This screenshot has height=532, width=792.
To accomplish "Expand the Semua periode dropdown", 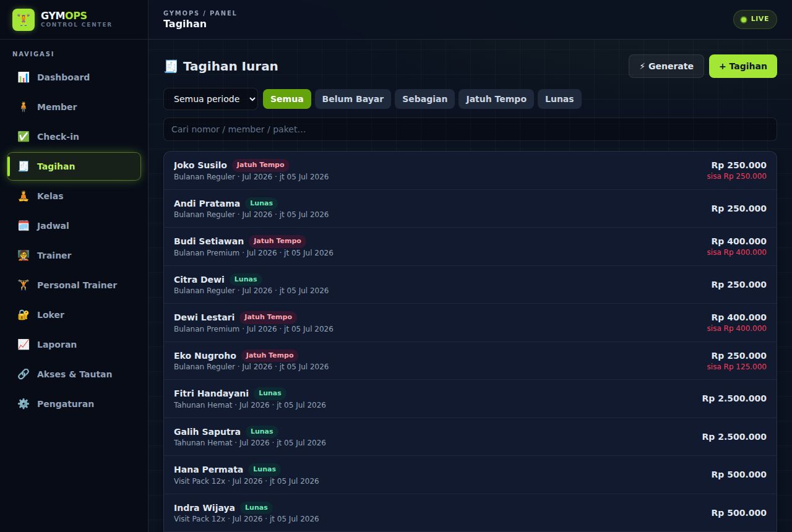I will point(210,99).
